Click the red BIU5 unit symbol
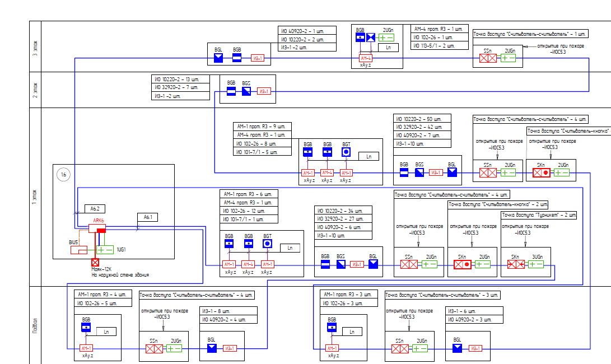 pos(78,250)
